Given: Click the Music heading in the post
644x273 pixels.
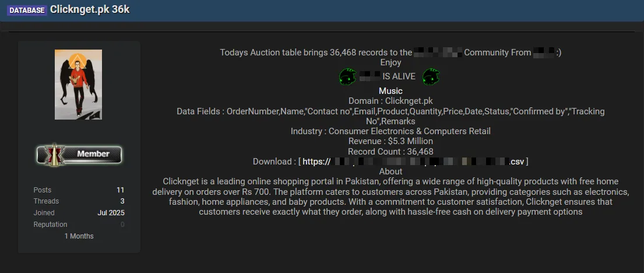Looking at the screenshot, I should coord(390,91).
